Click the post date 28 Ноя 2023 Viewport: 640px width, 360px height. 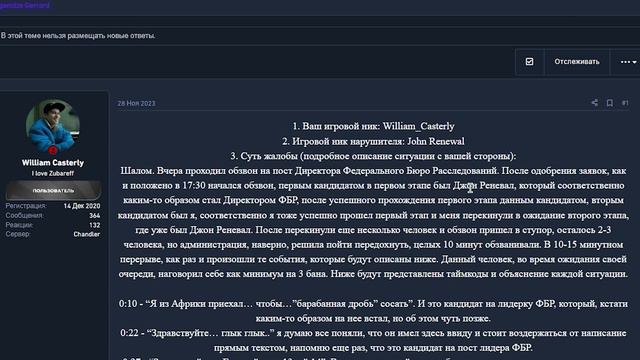pos(136,104)
